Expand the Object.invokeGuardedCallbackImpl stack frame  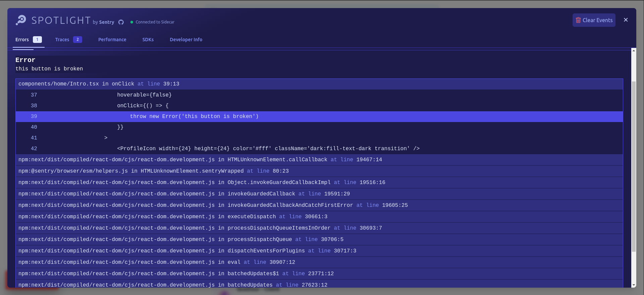(x=319, y=182)
